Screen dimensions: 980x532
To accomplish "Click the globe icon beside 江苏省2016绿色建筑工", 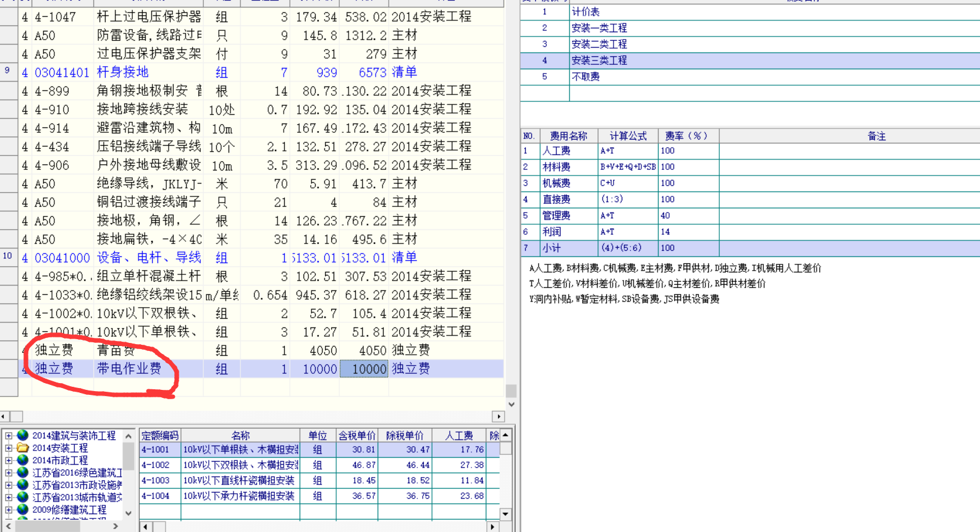I will coord(23,473).
